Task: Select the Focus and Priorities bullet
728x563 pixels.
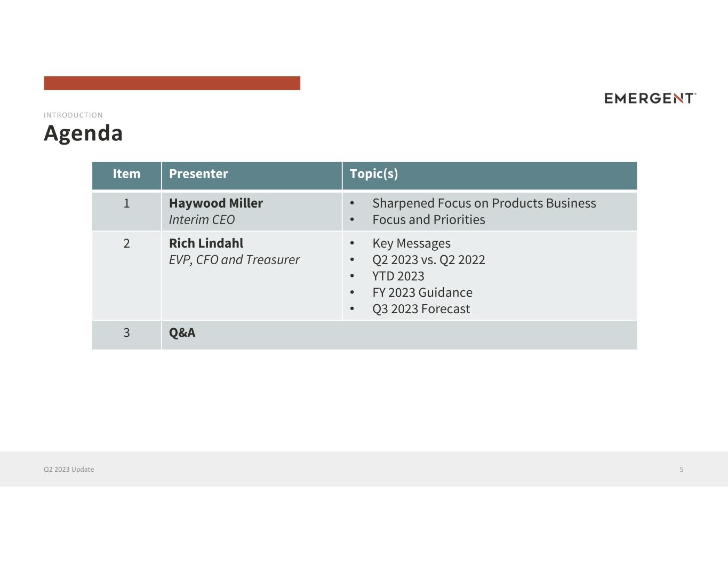Action: pos(429,220)
